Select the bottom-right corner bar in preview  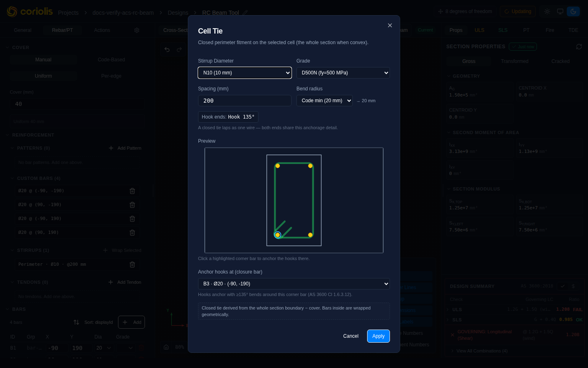pos(310,235)
